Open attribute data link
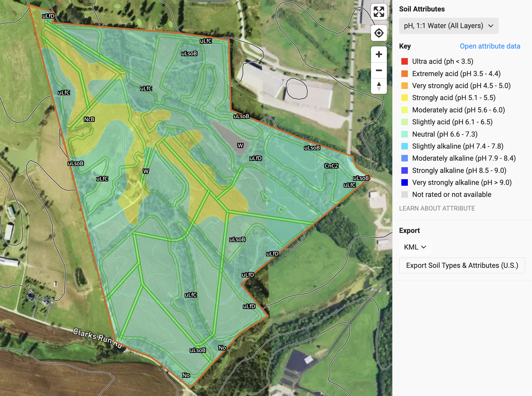532x396 pixels. click(490, 46)
